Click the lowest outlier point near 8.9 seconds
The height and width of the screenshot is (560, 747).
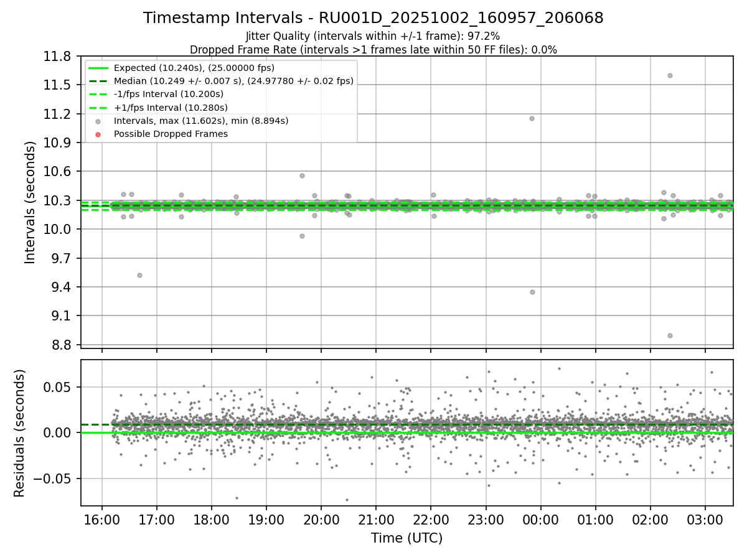(670, 335)
